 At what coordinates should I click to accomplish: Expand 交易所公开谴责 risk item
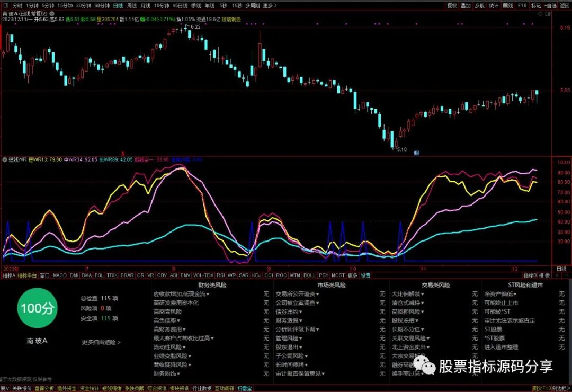pos(297,294)
